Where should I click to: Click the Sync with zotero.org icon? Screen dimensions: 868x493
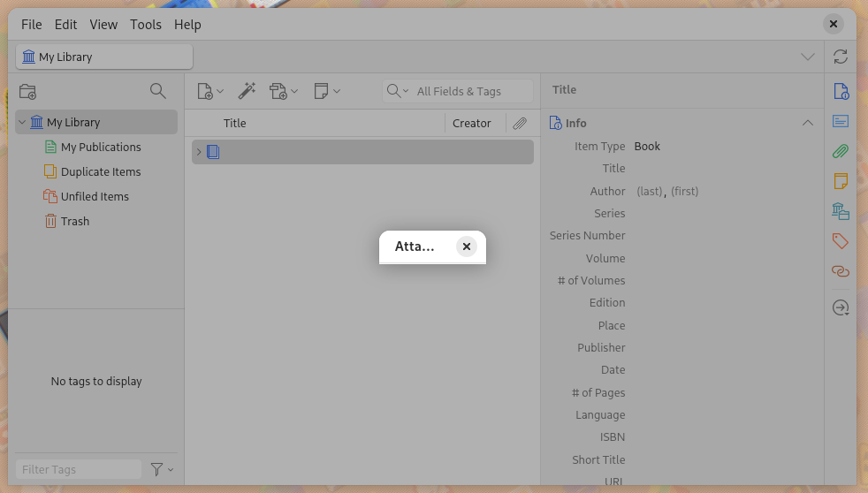[x=841, y=57]
